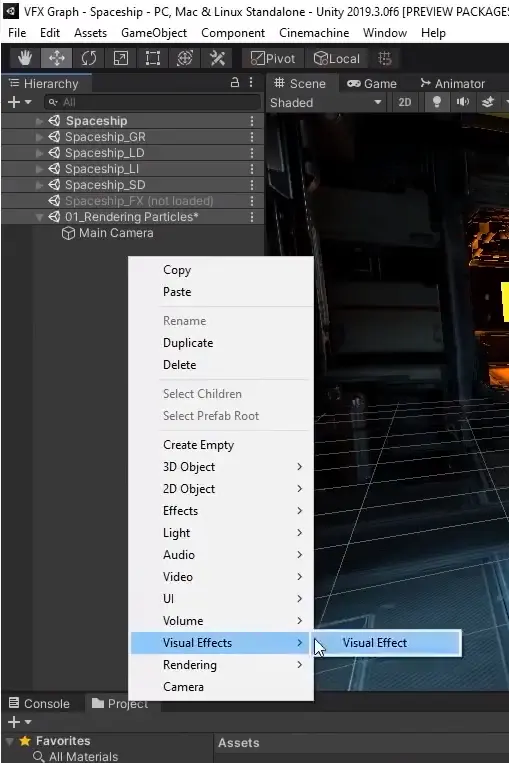This screenshot has height=763, width=509.
Task: Open the Shaded draw mode dropdown
Action: 326,103
